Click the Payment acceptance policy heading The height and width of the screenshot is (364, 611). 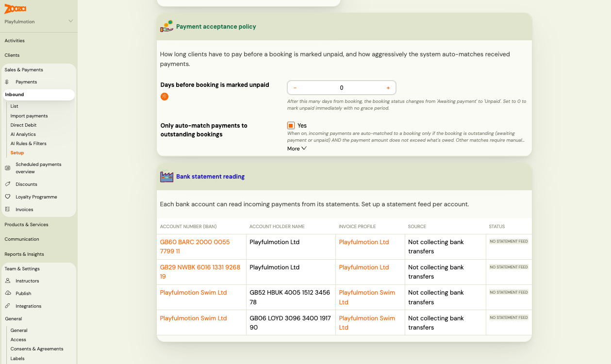pyautogui.click(x=216, y=27)
